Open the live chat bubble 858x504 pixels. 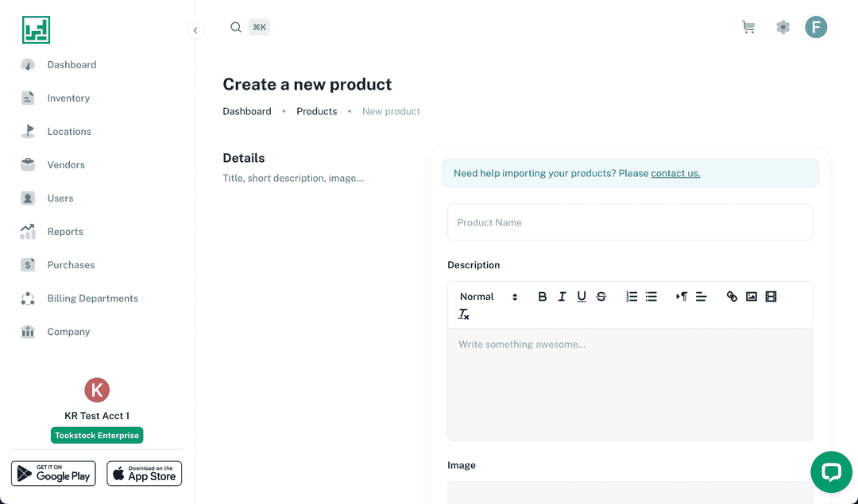click(831, 471)
